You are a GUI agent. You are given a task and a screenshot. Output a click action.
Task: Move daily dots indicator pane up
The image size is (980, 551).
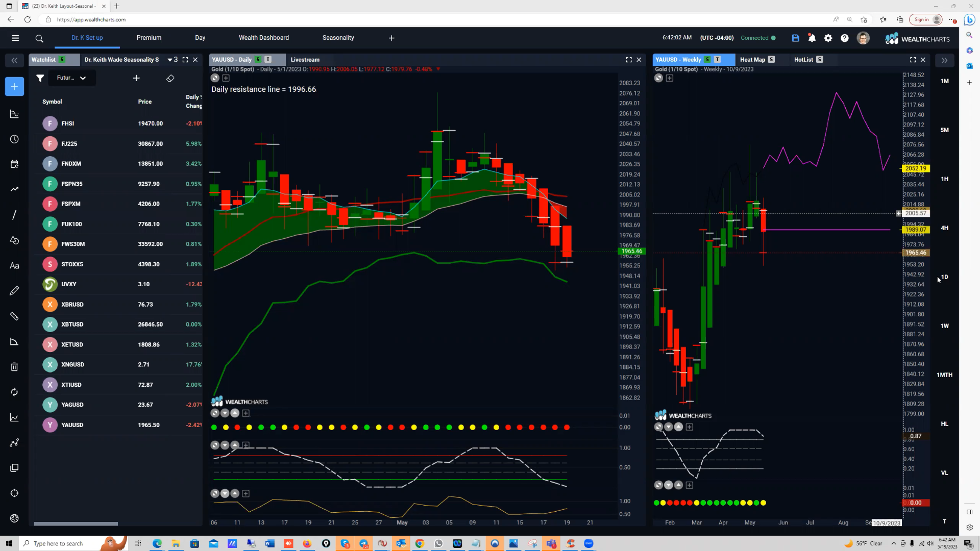tap(235, 413)
